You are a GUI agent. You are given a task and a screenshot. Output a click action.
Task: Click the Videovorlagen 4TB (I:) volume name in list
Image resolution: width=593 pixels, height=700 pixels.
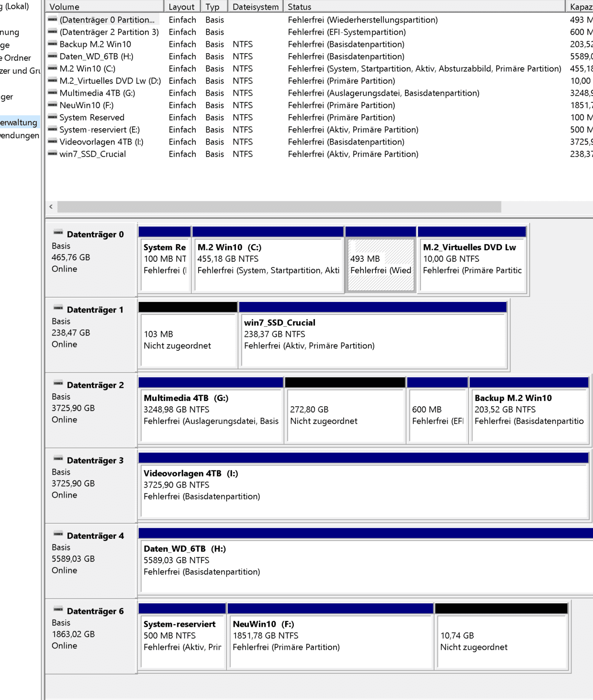pos(101,142)
